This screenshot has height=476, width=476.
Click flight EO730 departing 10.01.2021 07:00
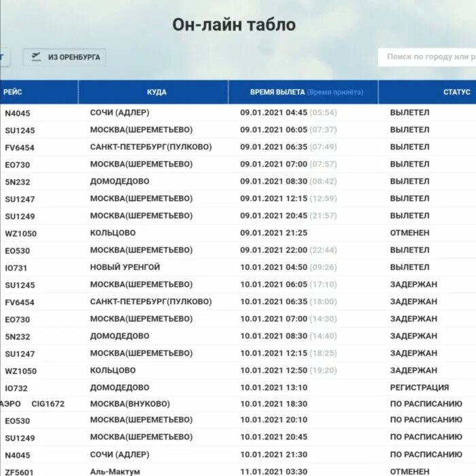[x=17, y=320]
